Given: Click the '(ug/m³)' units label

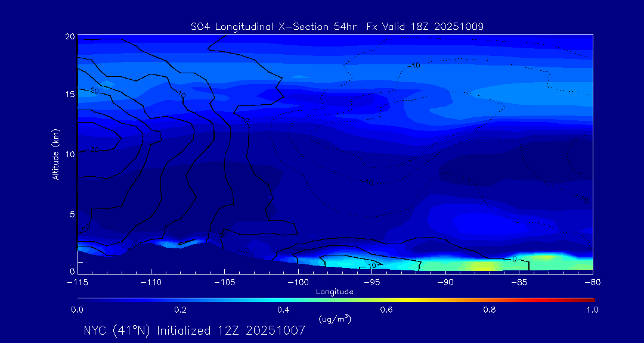Looking at the screenshot, I should tap(335, 319).
